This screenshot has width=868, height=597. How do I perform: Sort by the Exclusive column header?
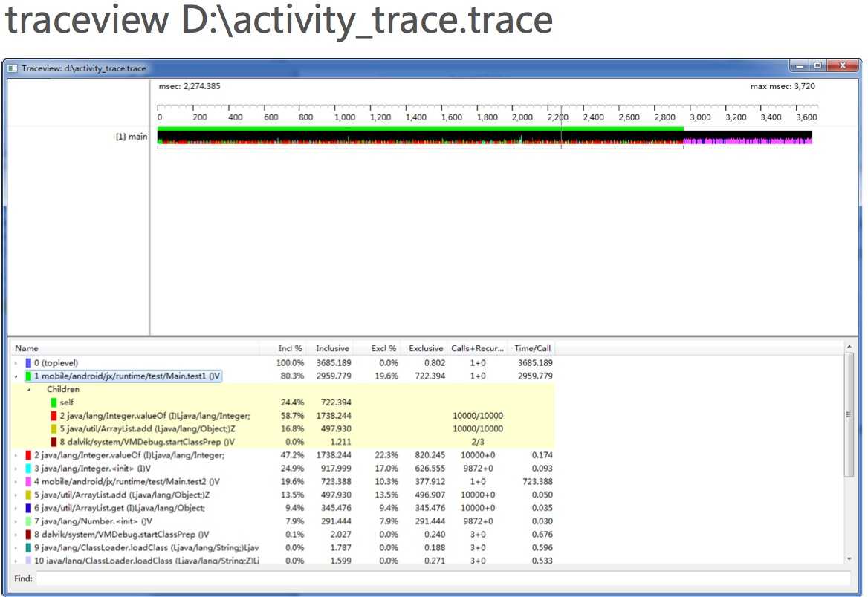(x=425, y=348)
